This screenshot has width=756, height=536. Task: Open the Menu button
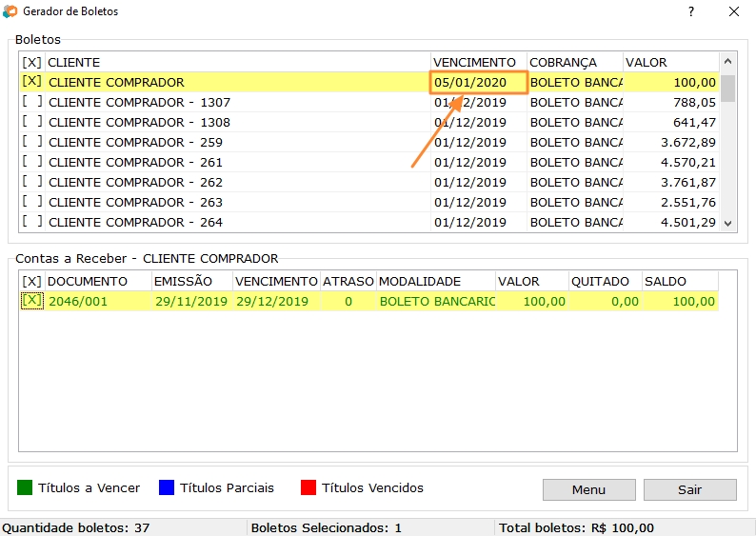point(588,489)
